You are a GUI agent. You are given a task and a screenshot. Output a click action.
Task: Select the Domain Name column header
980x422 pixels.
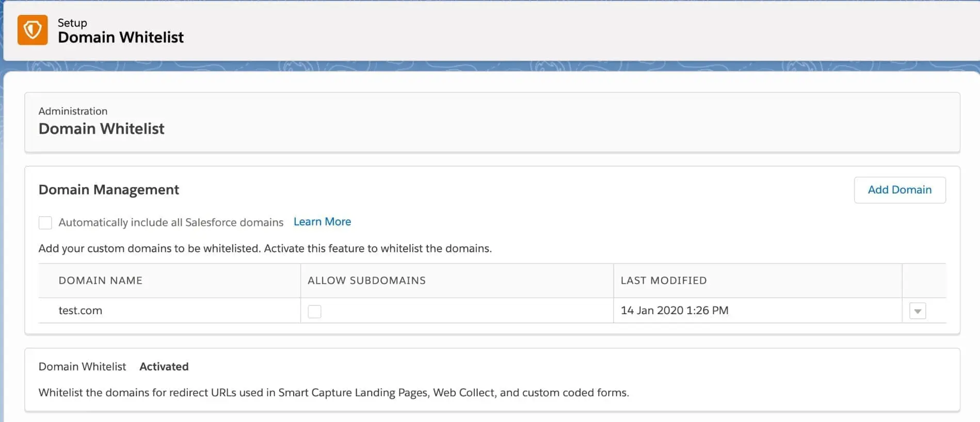pos(100,281)
